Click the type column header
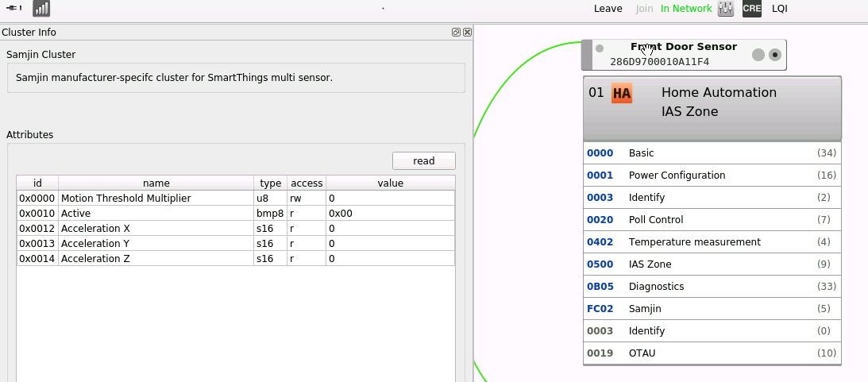 pos(271,183)
